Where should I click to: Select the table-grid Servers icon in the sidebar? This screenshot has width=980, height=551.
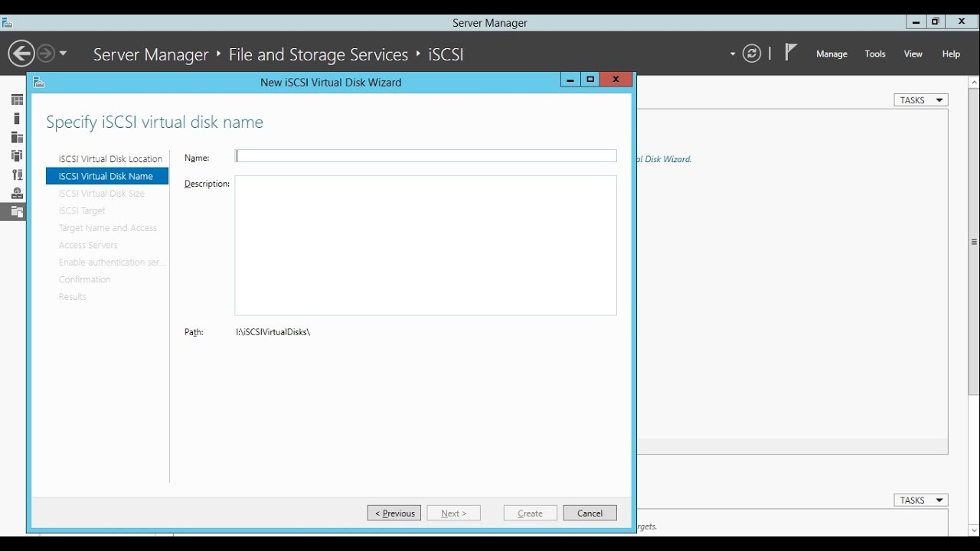pos(17,100)
